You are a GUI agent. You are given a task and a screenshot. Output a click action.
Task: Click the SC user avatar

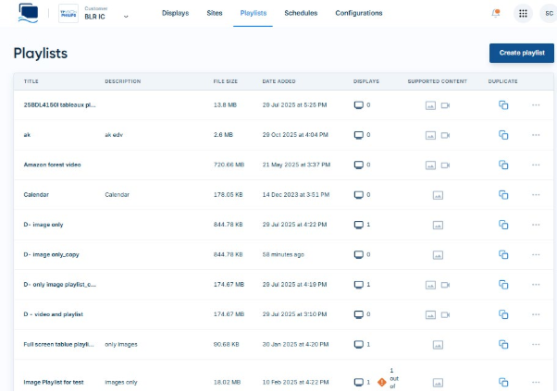point(549,14)
